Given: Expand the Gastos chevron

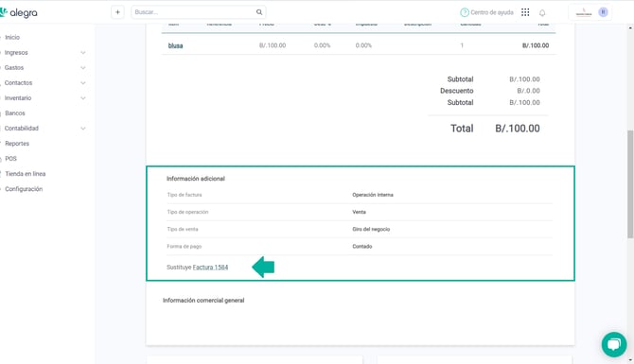Looking at the screenshot, I should coord(83,67).
